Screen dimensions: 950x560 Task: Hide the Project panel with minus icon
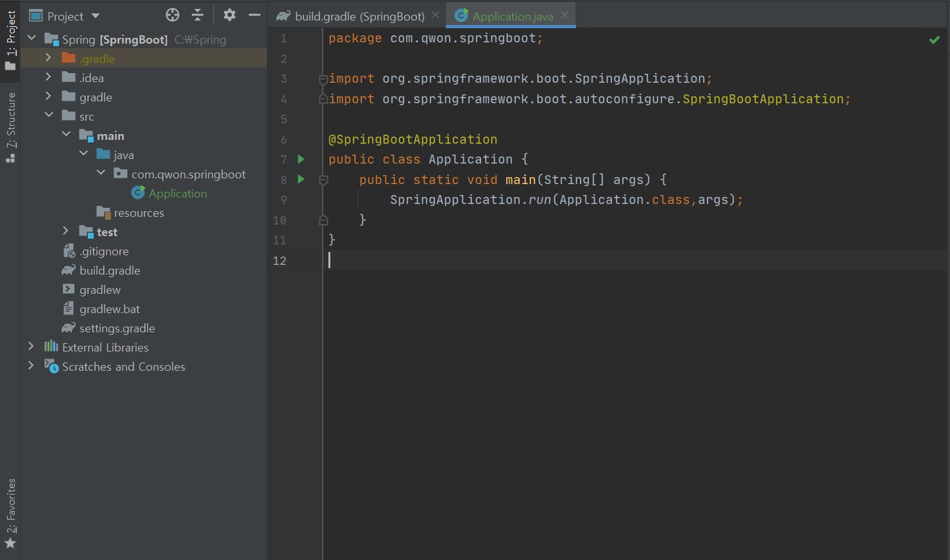pyautogui.click(x=255, y=15)
